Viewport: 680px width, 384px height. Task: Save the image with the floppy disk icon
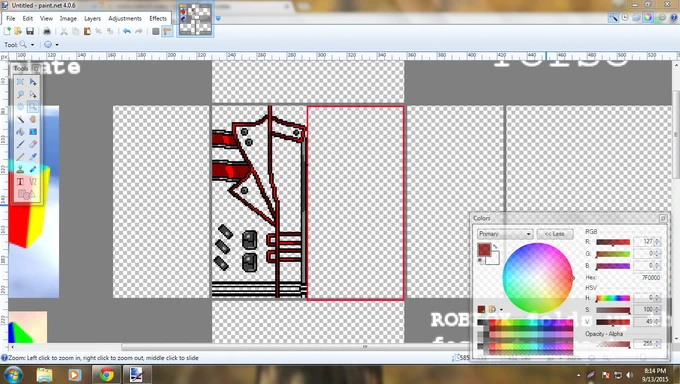30,31
